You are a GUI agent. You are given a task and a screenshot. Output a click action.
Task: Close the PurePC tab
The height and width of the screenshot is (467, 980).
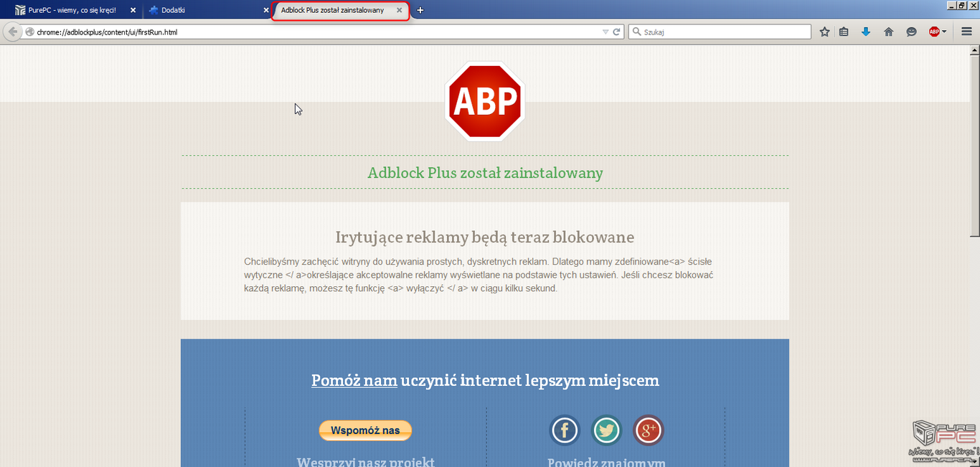click(133, 10)
